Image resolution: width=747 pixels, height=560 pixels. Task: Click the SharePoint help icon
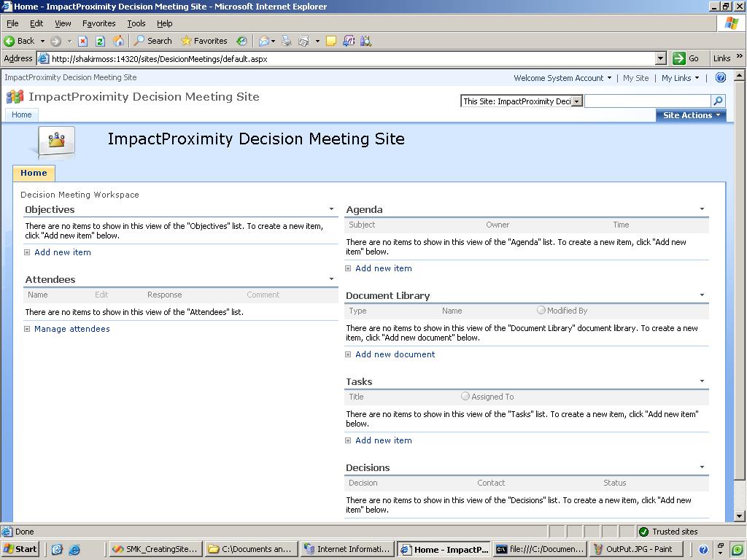point(720,77)
